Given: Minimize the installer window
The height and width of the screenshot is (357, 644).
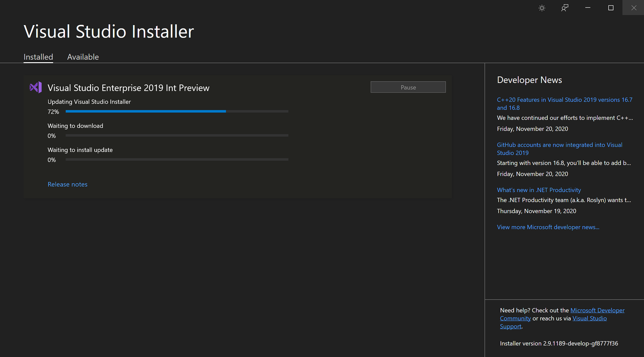Looking at the screenshot, I should coord(588,8).
